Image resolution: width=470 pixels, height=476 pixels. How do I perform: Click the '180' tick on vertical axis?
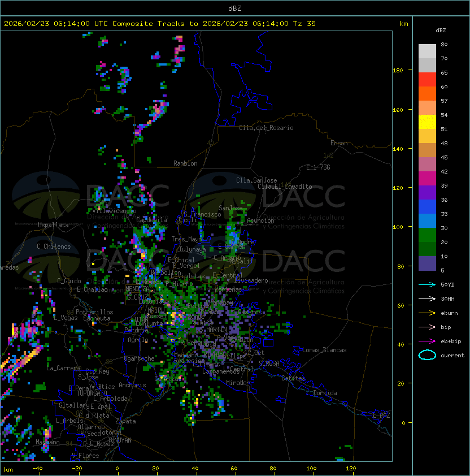point(398,71)
